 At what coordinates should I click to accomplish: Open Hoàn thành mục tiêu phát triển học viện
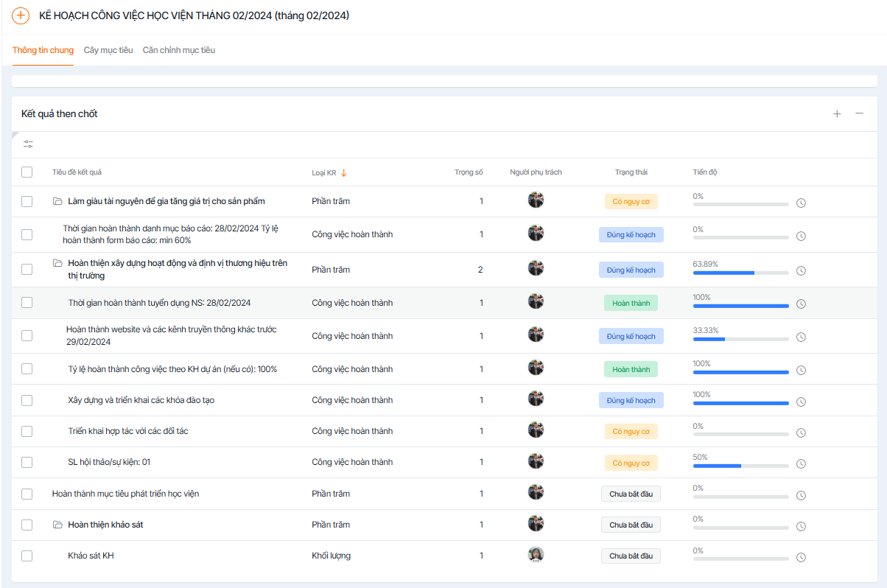click(126, 494)
